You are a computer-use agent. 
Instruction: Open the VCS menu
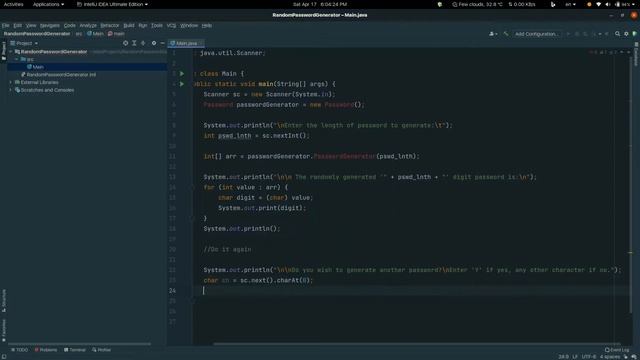tap(171, 25)
